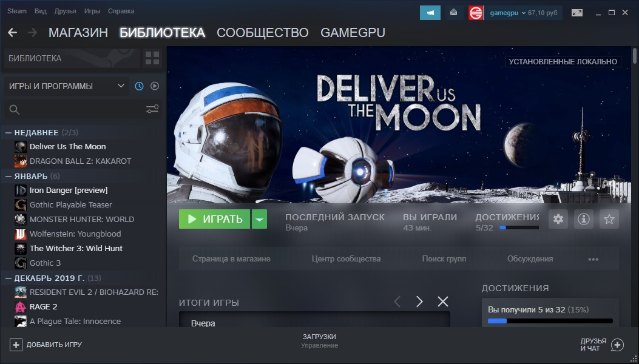Open game settings gear icon

558,219
